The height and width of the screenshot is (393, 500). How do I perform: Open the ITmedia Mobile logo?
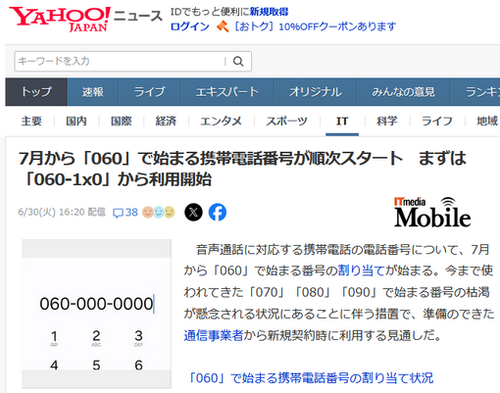pos(432,212)
